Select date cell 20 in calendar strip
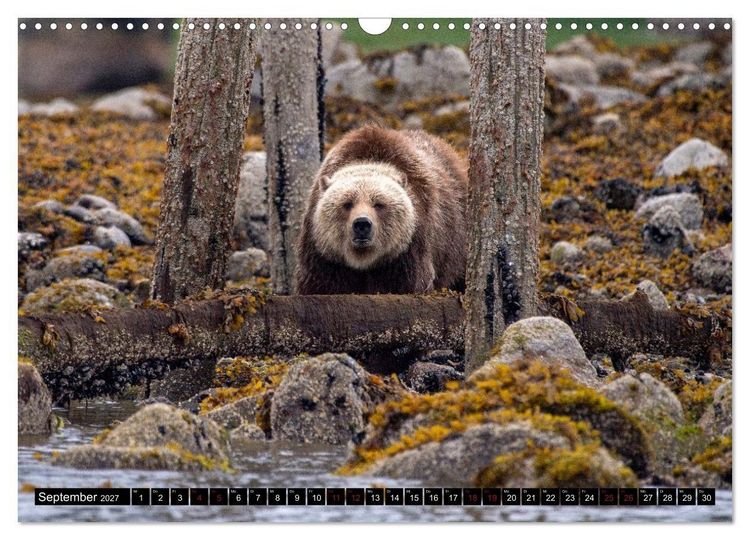Image resolution: width=750 pixels, height=540 pixels. click(x=511, y=497)
